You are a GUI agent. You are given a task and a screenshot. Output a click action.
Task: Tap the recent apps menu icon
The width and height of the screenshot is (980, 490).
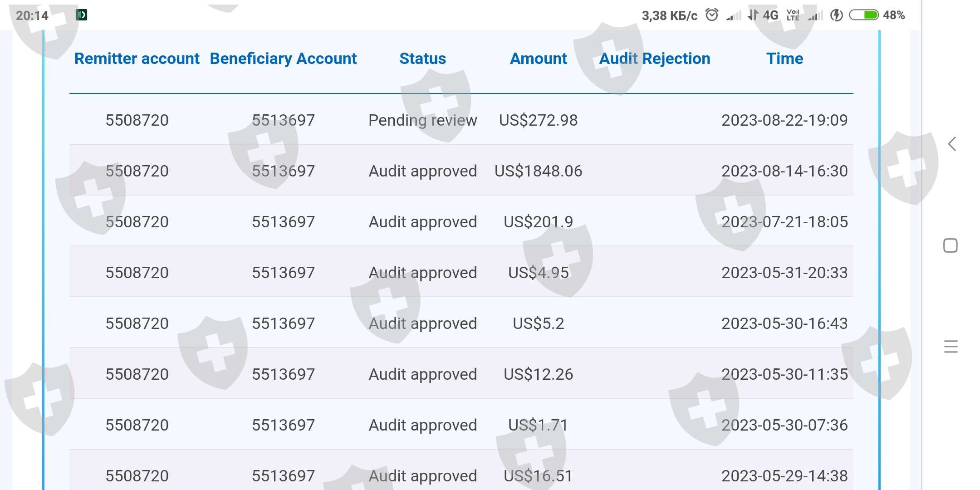pos(951,347)
